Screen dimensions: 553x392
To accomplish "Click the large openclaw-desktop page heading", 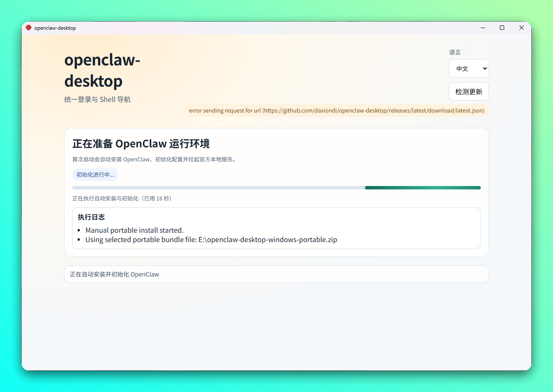I will [102, 71].
